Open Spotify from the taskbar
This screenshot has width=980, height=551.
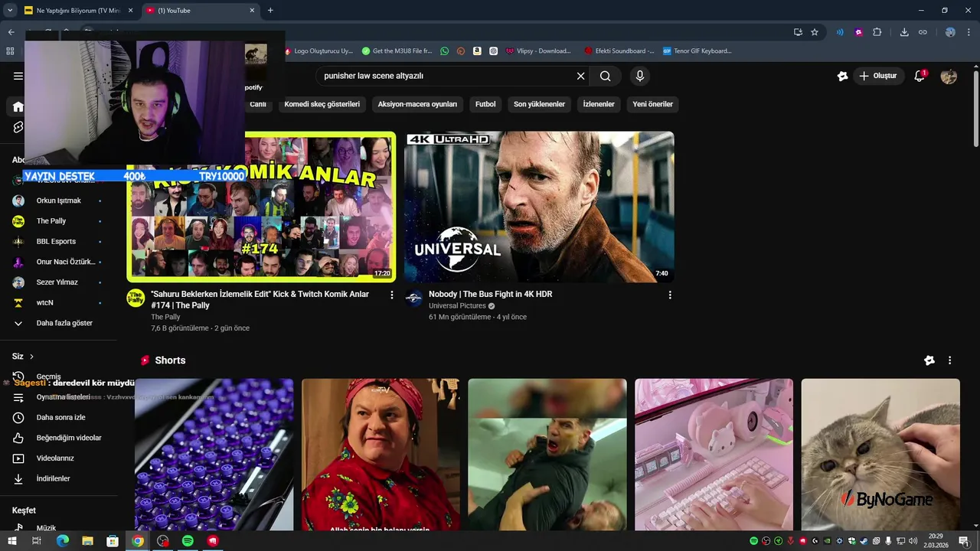188,541
